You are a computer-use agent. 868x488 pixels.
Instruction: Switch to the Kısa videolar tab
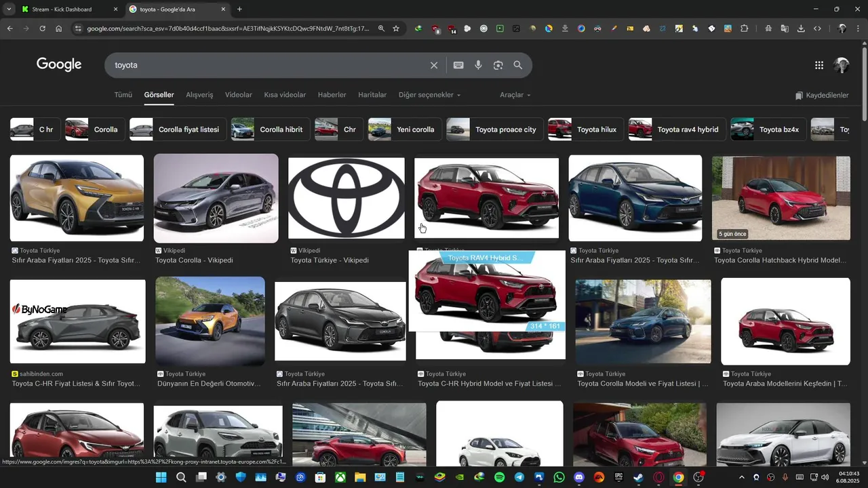[285, 95]
